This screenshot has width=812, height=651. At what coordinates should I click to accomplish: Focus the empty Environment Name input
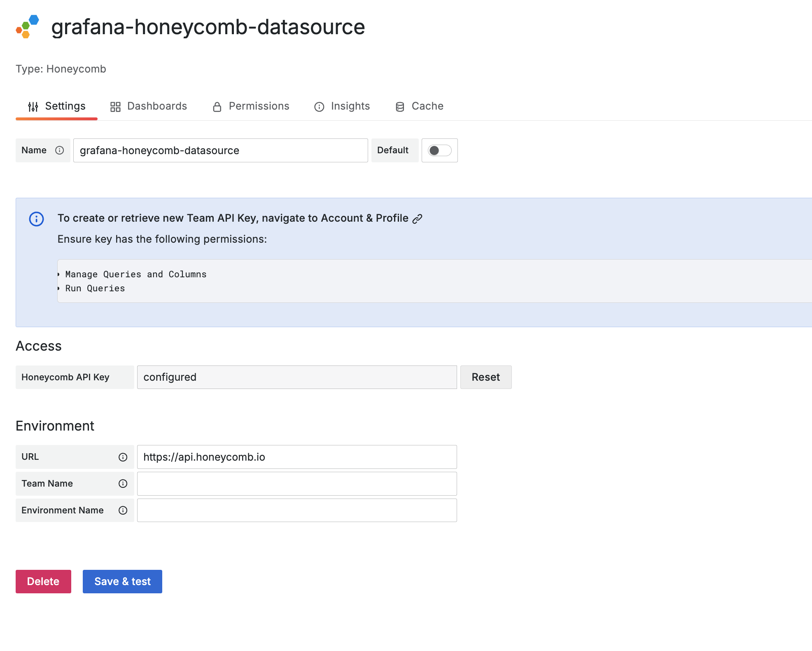point(296,510)
